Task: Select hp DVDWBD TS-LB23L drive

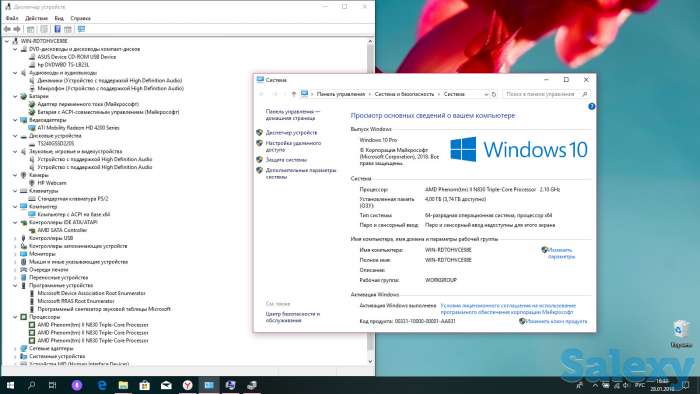Action: click(63, 65)
